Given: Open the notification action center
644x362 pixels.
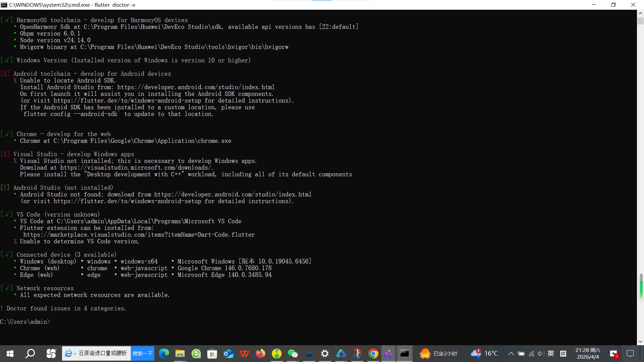Looking at the screenshot, I should [x=630, y=354].
